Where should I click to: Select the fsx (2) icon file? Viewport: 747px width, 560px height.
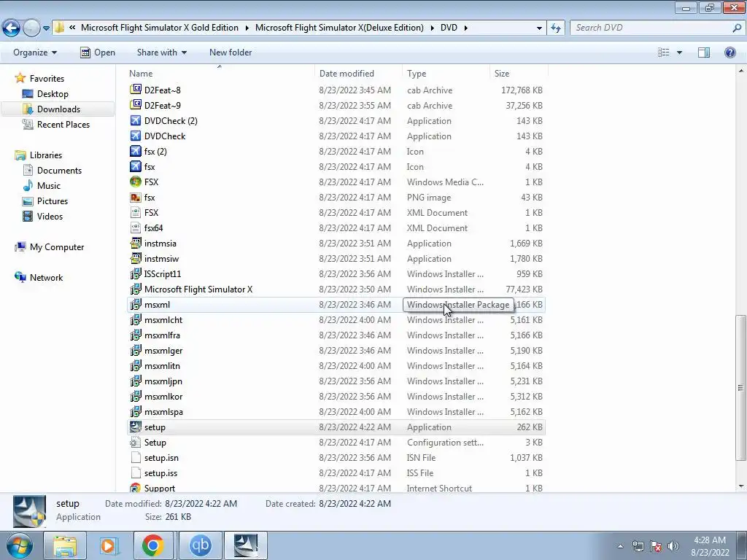[136, 151]
